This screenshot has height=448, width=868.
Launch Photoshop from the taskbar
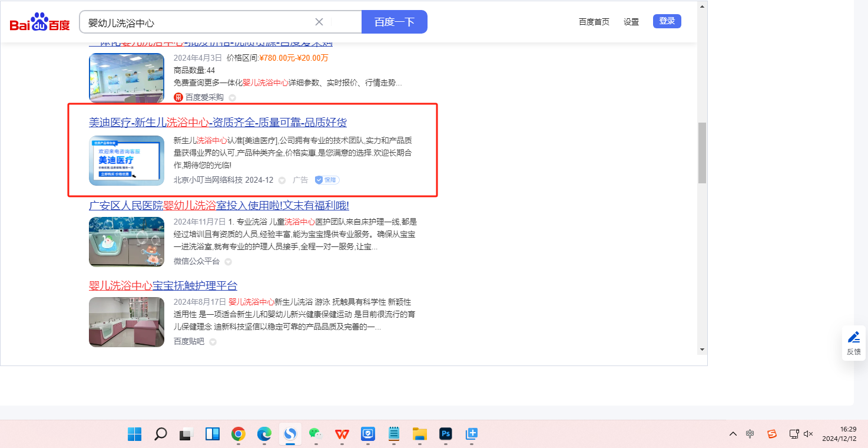point(446,434)
